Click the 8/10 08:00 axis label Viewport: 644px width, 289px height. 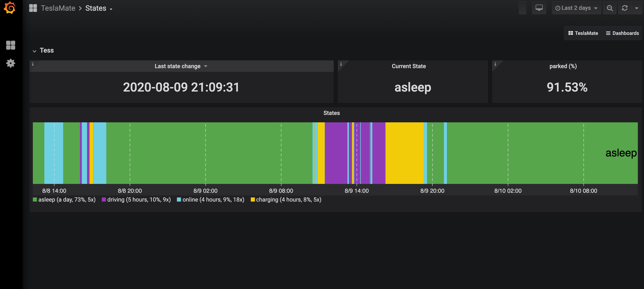(583, 191)
